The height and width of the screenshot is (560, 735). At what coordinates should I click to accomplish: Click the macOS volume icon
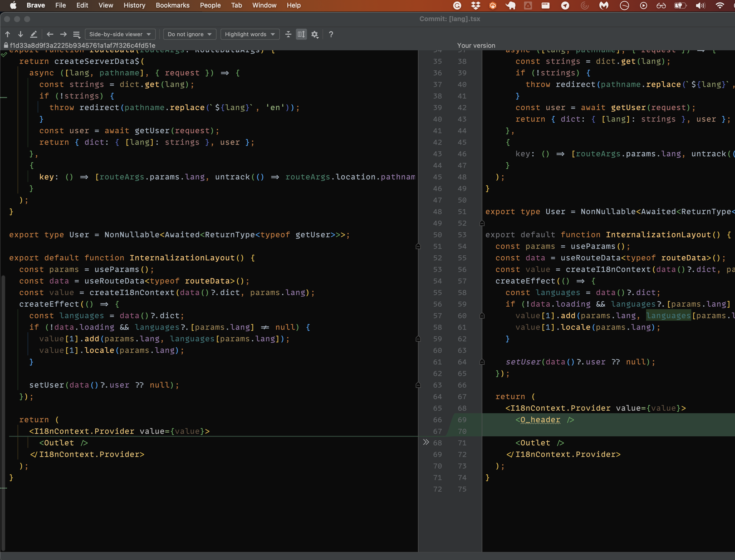700,5
